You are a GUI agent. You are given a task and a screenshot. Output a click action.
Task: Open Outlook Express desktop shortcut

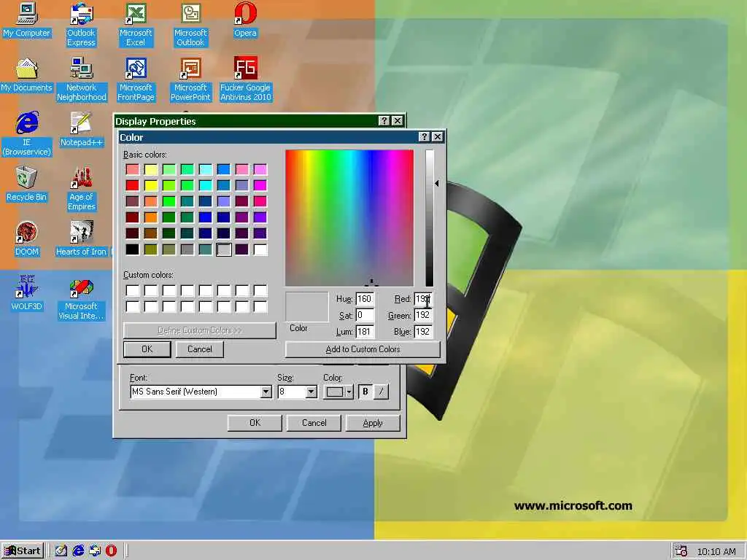click(x=81, y=25)
